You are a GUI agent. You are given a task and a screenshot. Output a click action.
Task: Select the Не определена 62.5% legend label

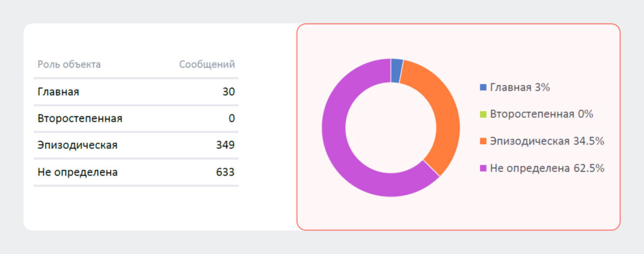547,169
